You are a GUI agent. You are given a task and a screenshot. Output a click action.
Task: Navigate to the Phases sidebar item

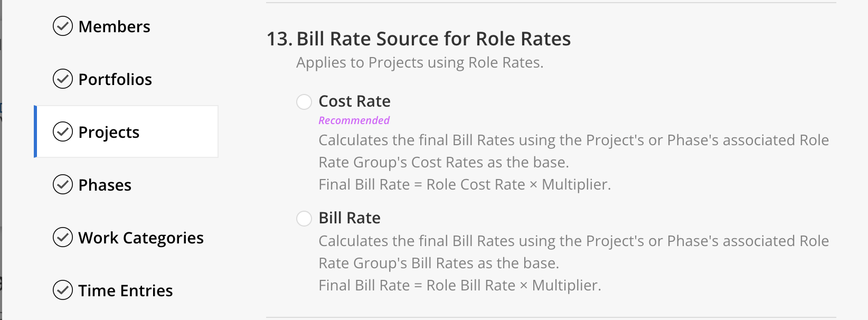point(105,185)
